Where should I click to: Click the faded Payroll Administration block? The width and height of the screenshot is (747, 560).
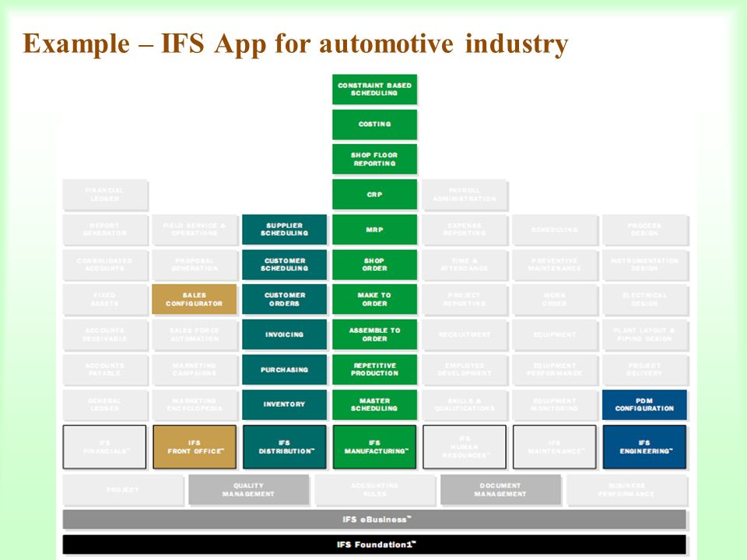[465, 194]
